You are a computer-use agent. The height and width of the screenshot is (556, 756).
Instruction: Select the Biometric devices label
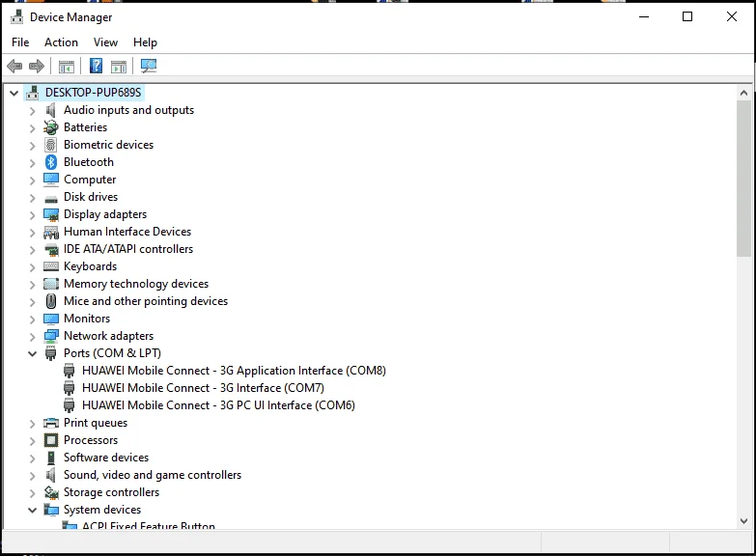click(x=108, y=145)
